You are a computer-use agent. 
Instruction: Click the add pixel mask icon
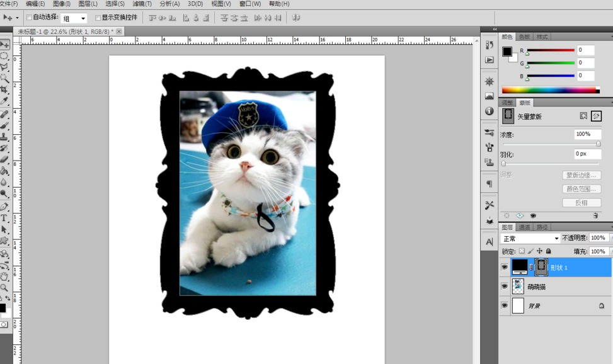pyautogui.click(x=583, y=116)
